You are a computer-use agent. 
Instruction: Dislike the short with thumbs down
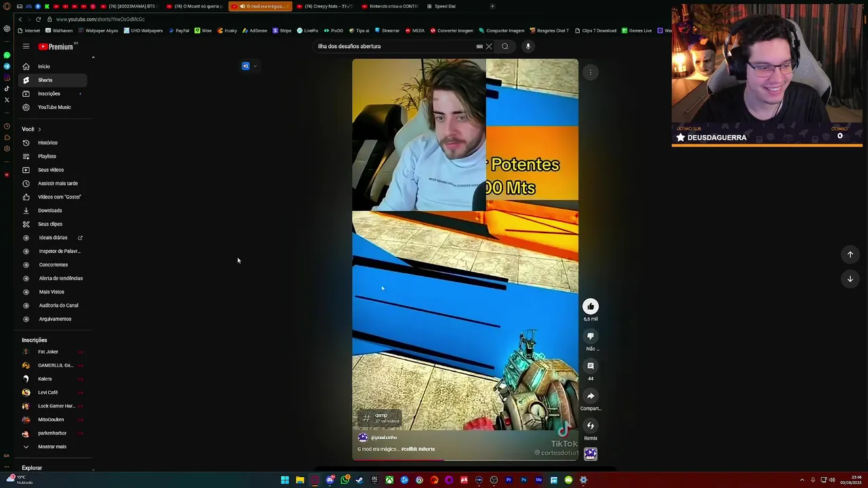coord(591,336)
